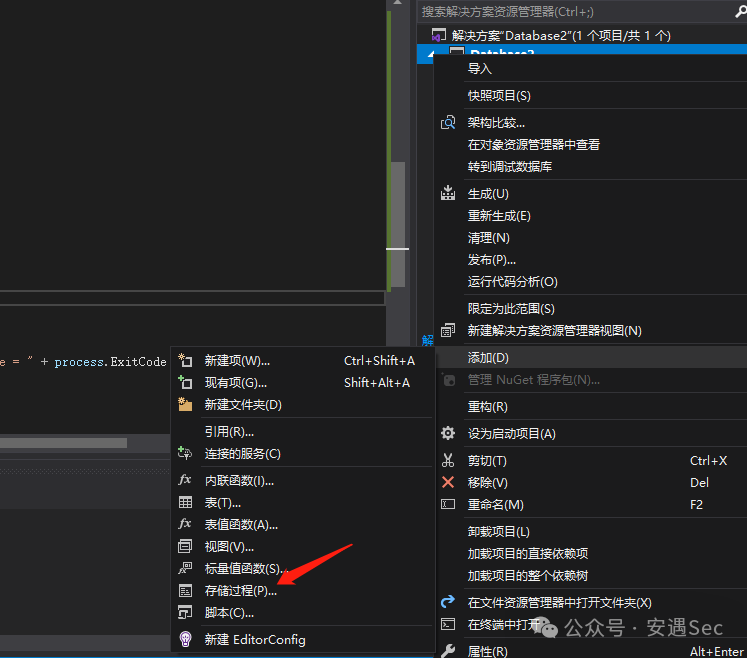Viewport: 747px width, 658px height.
Task: Click the EditorConfig lightbulb icon
Action: [x=185, y=639]
